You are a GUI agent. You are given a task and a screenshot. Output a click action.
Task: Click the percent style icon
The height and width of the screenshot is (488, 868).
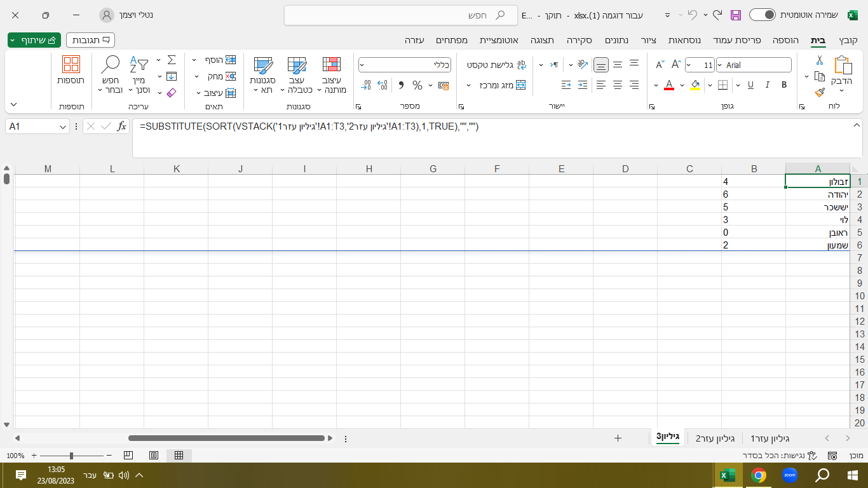417,85
